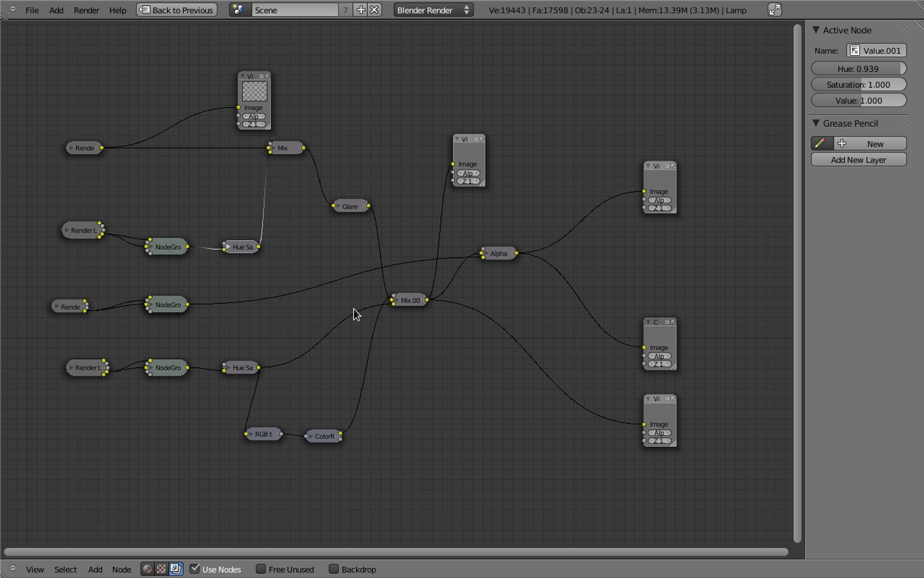The image size is (924, 578).
Task: Click the scene statistics text Ve:19443
Action: (507, 10)
